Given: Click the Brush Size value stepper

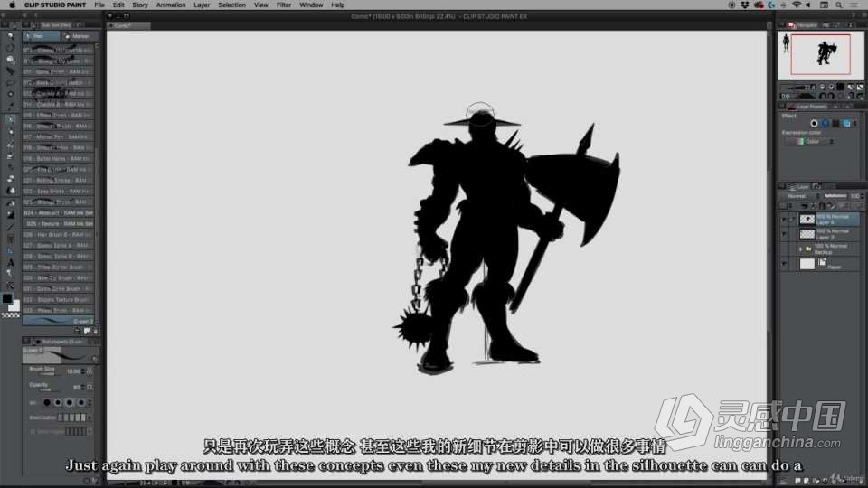Looking at the screenshot, I should [x=83, y=371].
